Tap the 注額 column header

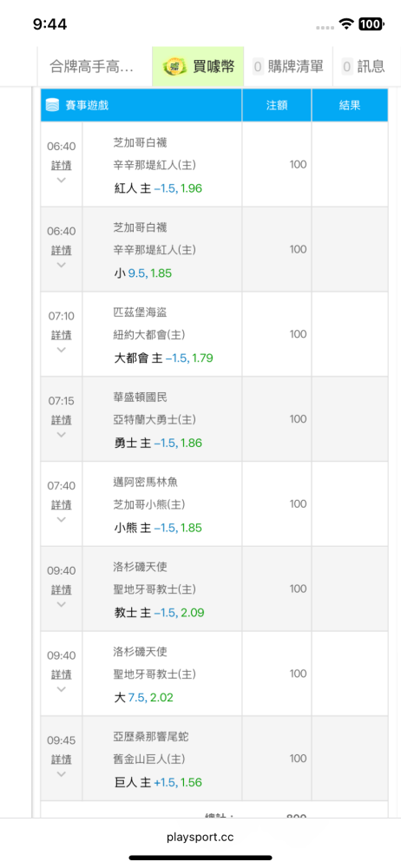pyautogui.click(x=277, y=105)
